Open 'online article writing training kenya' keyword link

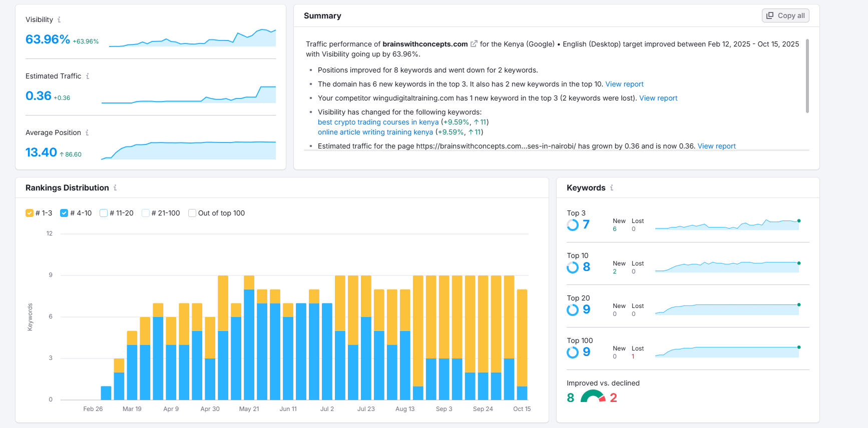pyautogui.click(x=375, y=132)
